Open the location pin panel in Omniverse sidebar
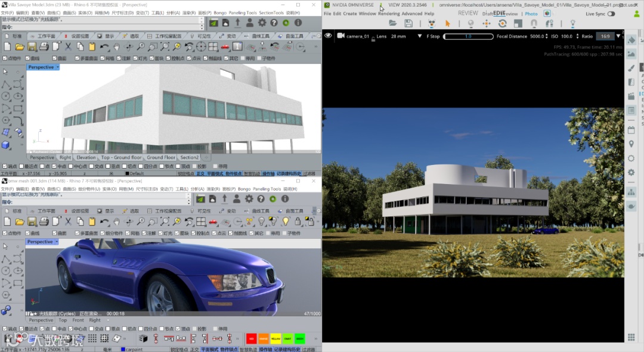644x352 pixels. pyautogui.click(x=631, y=144)
